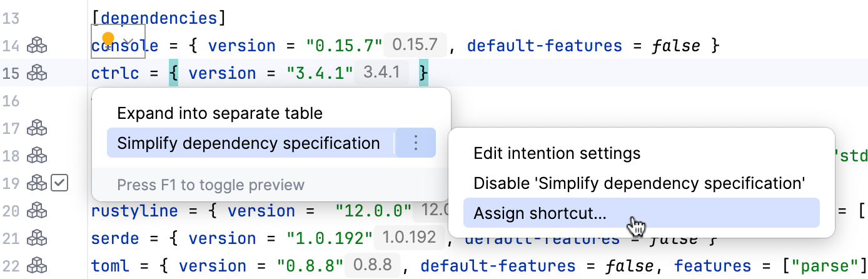This screenshot has width=868, height=279.
Task: Click the crate gutter icon on line 17
Action: click(37, 129)
